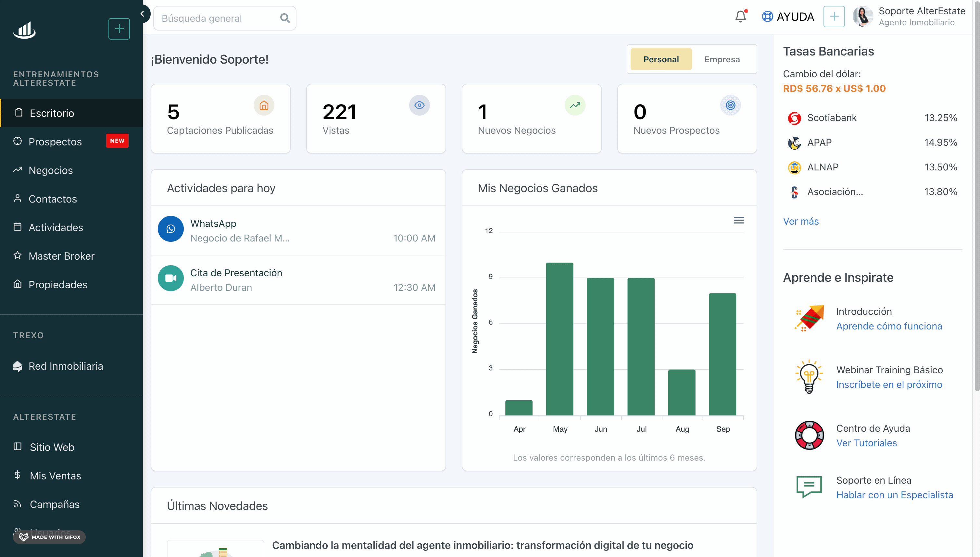Click the house icon on Captaciones card
Viewport: 980px width, 557px height.
point(264,105)
